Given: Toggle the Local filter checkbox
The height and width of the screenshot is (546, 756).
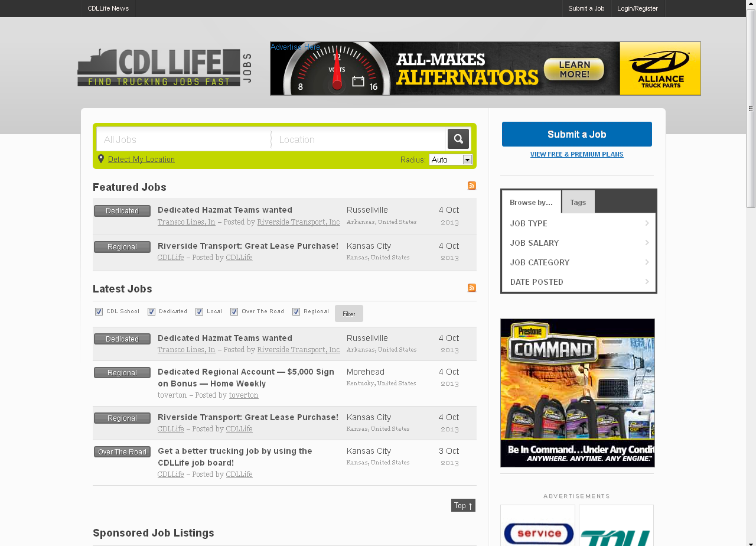Looking at the screenshot, I should [x=200, y=312].
